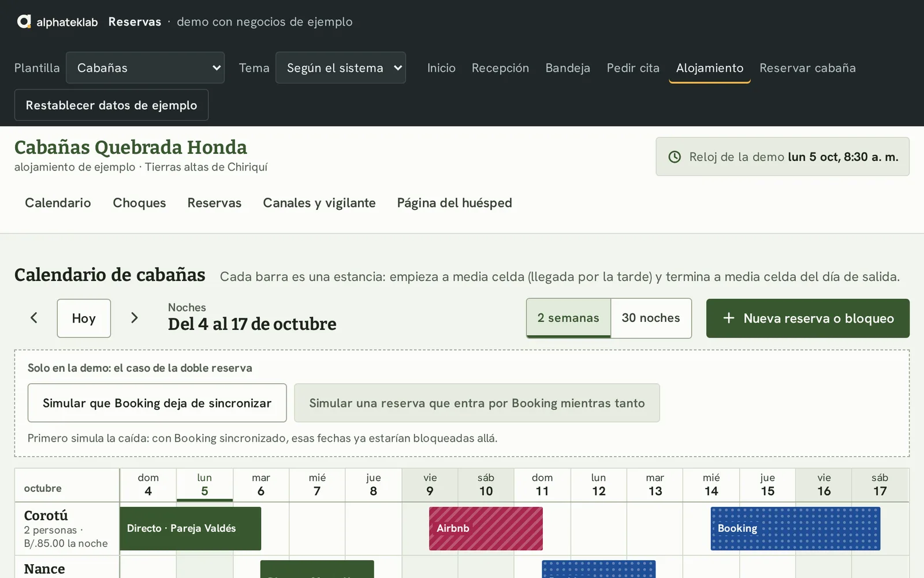
Task: Click the demo clock icon
Action: pyautogui.click(x=675, y=157)
